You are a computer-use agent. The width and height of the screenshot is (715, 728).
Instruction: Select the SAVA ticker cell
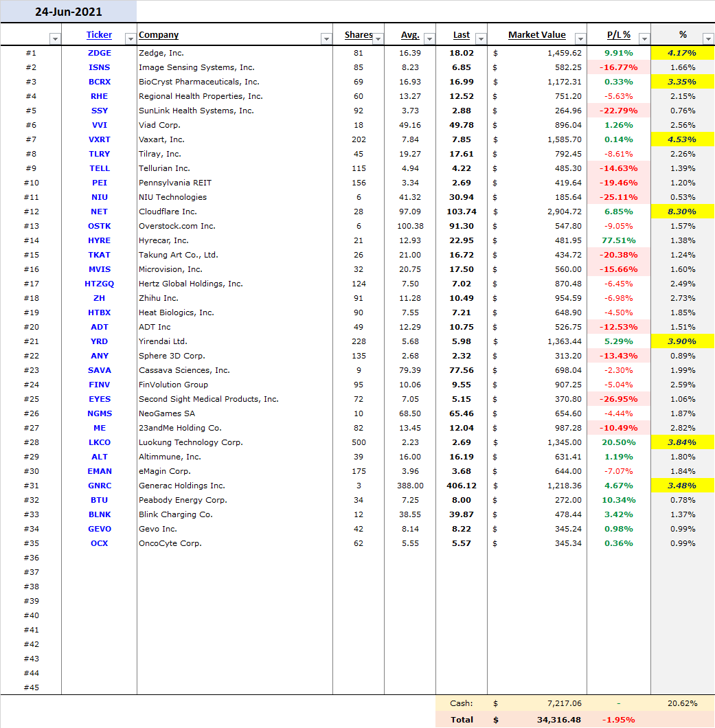100,370
